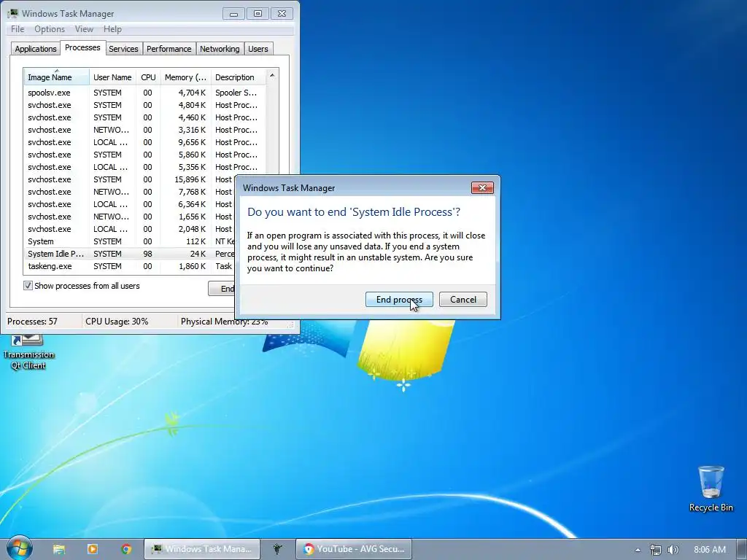Confirm End process in the dialog
The height and width of the screenshot is (560, 747).
pyautogui.click(x=399, y=299)
